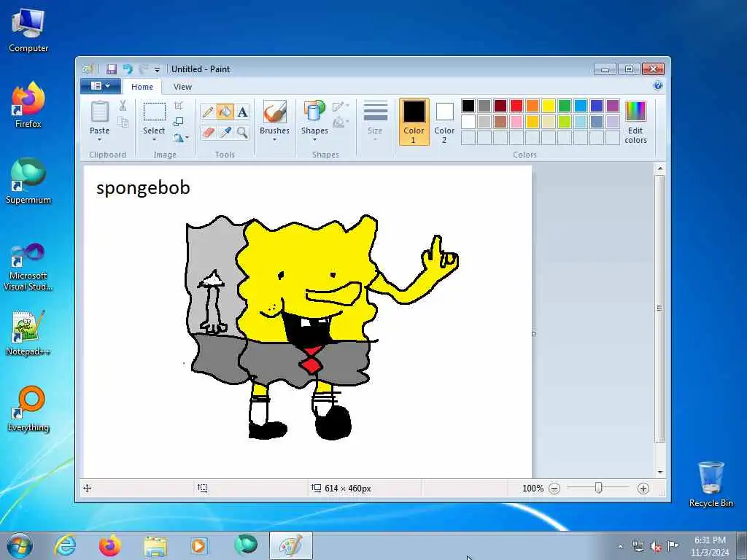Click the Notepad++ desktop shortcut
This screenshot has width=747, height=560.
pos(28,333)
